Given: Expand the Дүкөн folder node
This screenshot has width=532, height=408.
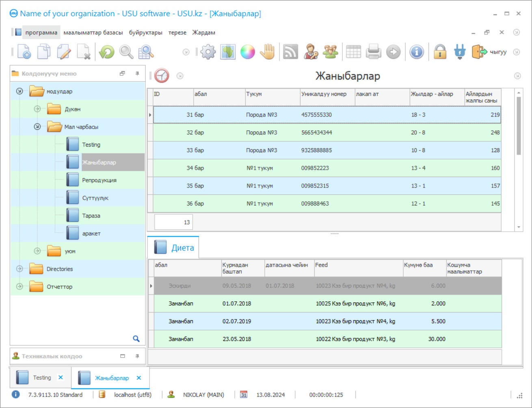Looking at the screenshot, I should pos(37,109).
